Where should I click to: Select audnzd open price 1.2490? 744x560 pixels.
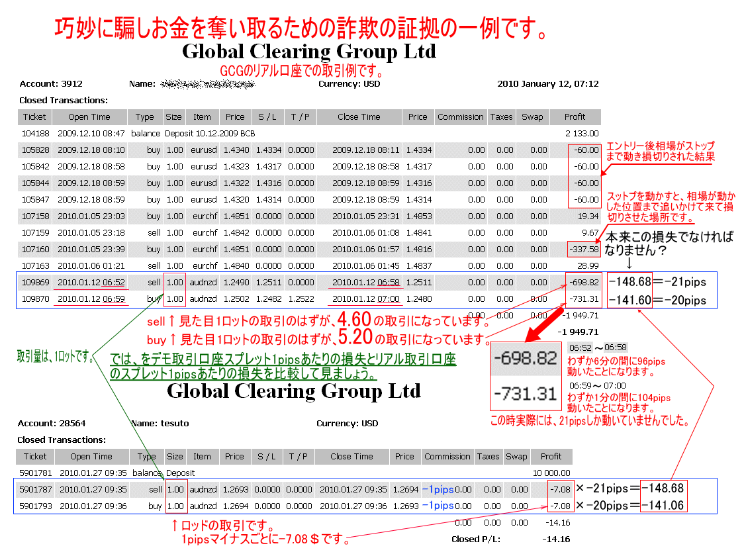pos(236,283)
